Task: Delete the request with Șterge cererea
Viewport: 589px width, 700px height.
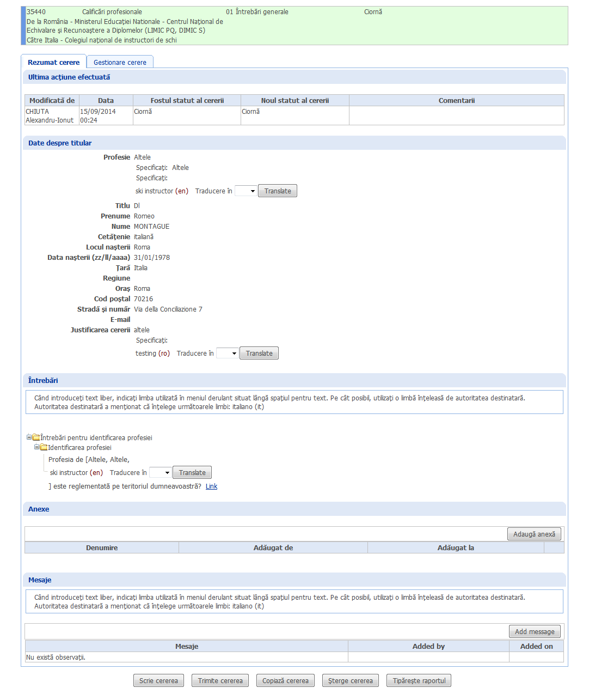Action: [350, 681]
